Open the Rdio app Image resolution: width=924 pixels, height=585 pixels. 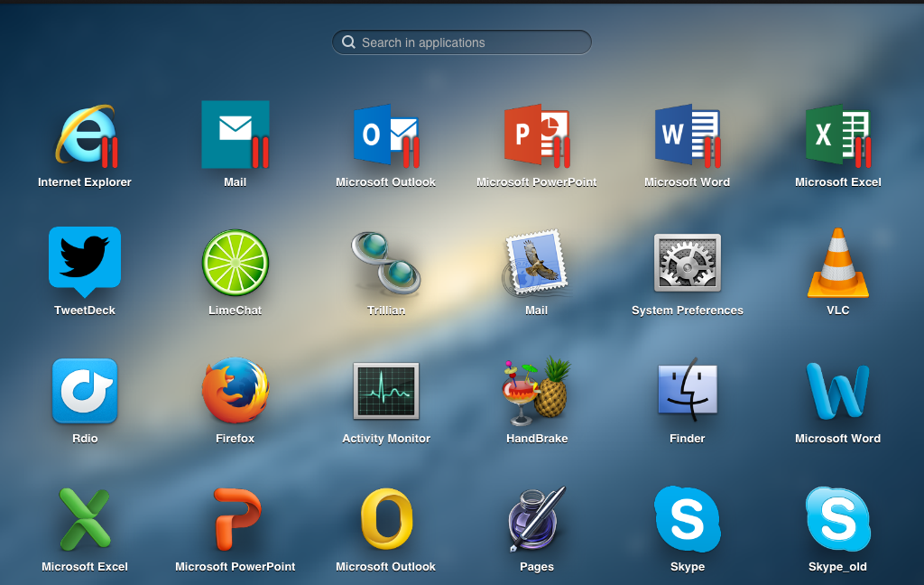(85, 391)
